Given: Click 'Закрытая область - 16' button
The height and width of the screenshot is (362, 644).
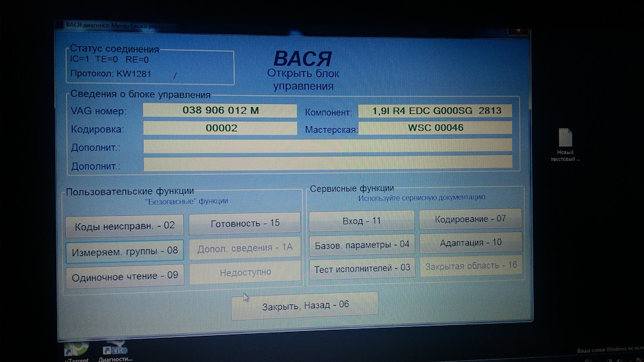Looking at the screenshot, I should coord(471,266).
